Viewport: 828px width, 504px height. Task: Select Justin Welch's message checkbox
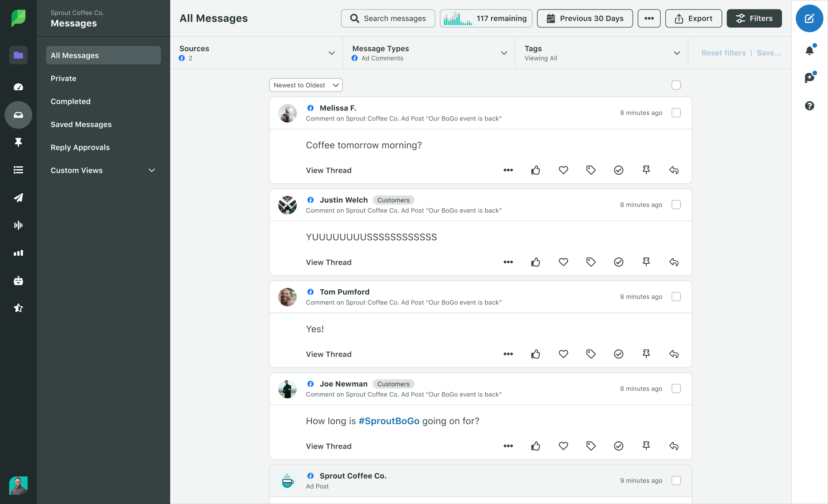click(x=676, y=205)
